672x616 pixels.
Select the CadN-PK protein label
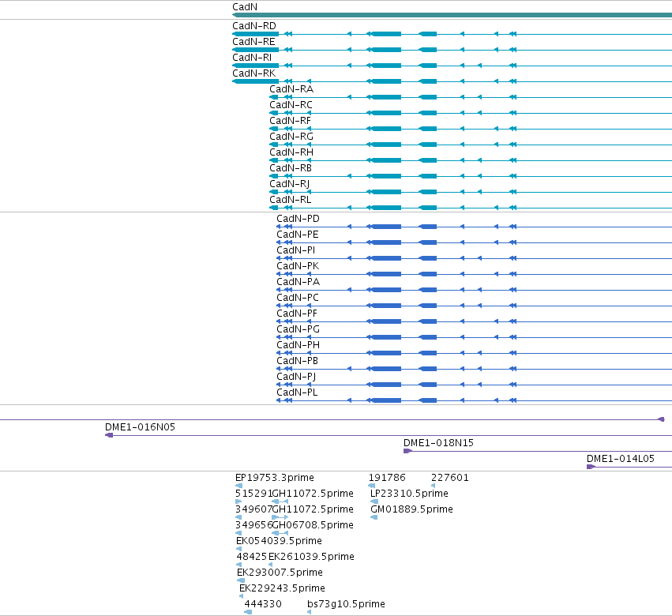tap(298, 266)
